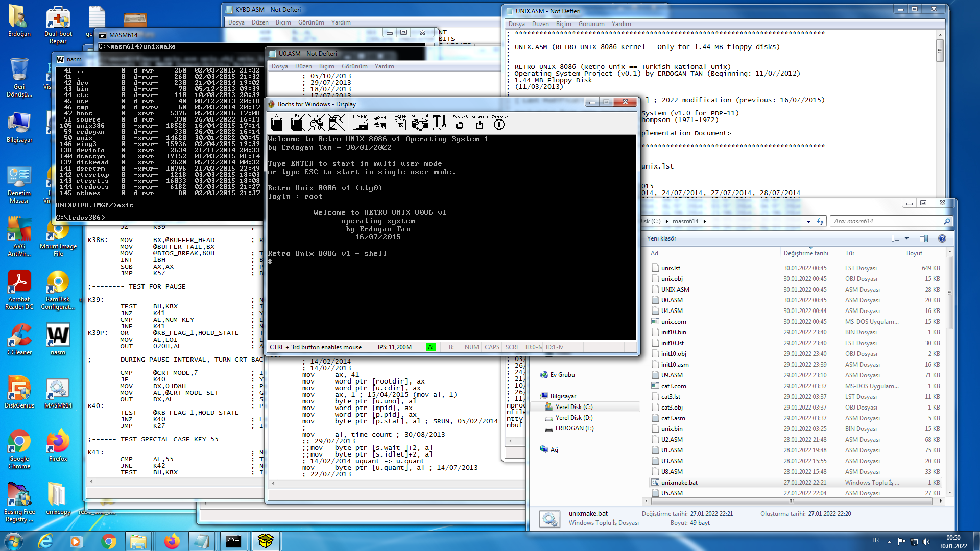Select ERDOGAN (E:) drive in navigation pane
Screen dimensions: 980x551
click(575, 428)
